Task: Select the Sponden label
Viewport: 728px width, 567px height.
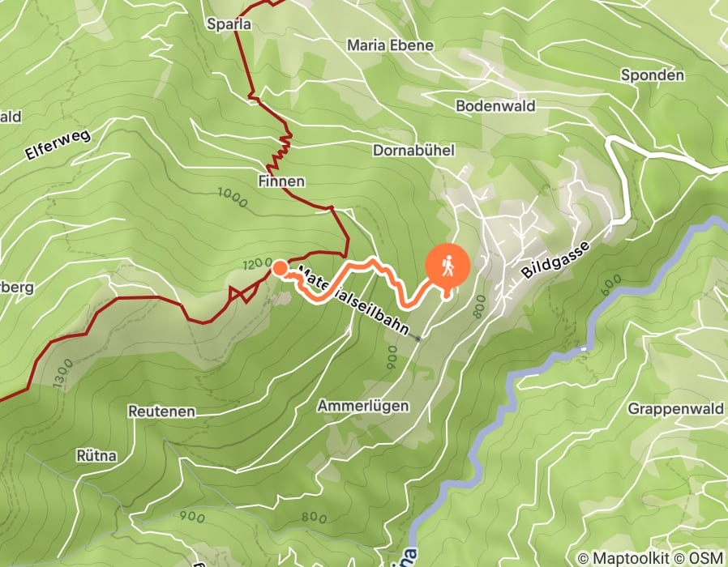Action: 653,75
